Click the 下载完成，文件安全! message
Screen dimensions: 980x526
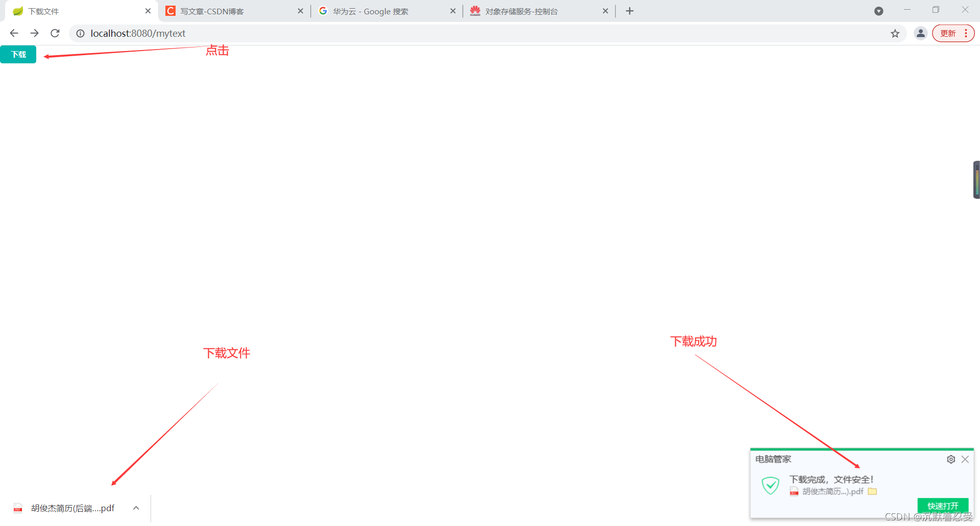[831, 479]
